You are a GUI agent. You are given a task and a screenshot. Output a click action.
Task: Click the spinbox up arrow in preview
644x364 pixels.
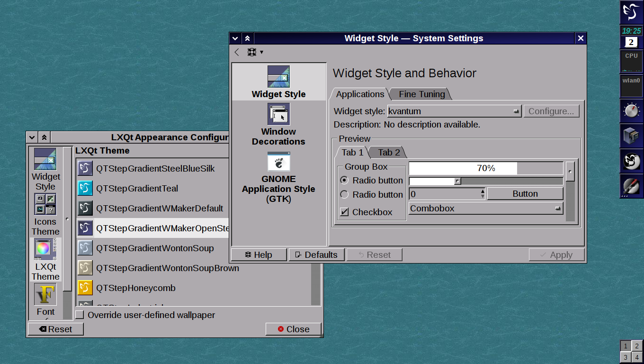(483, 191)
